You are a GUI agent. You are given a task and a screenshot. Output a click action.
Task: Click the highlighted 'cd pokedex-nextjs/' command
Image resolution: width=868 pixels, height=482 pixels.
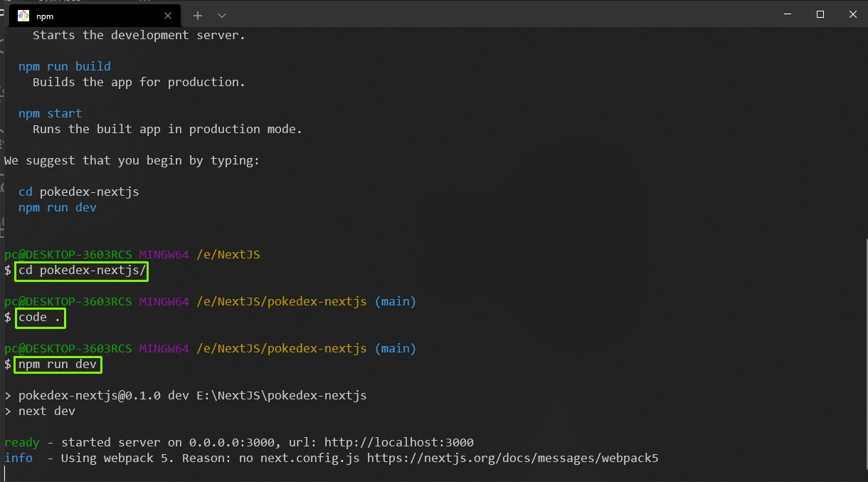pyautogui.click(x=80, y=271)
